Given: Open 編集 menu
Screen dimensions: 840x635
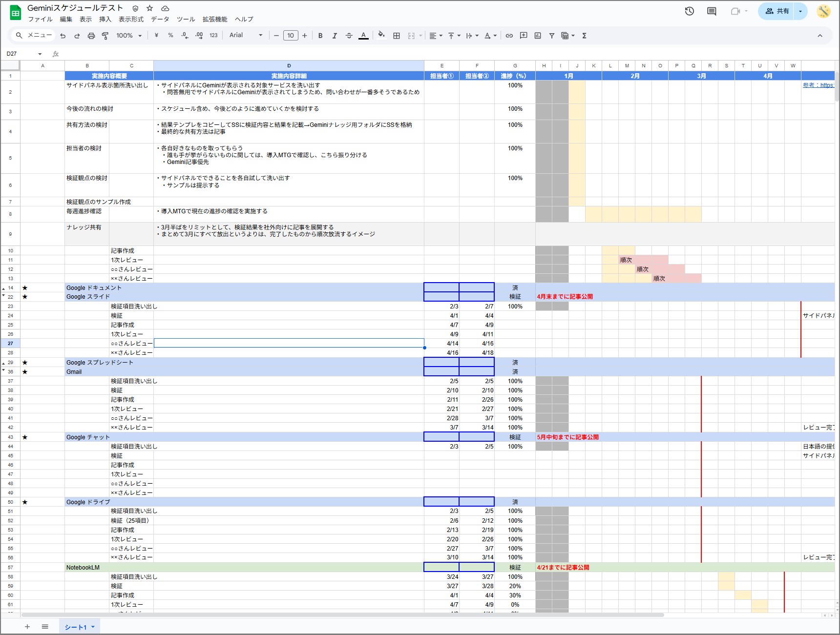Looking at the screenshot, I should tap(66, 19).
